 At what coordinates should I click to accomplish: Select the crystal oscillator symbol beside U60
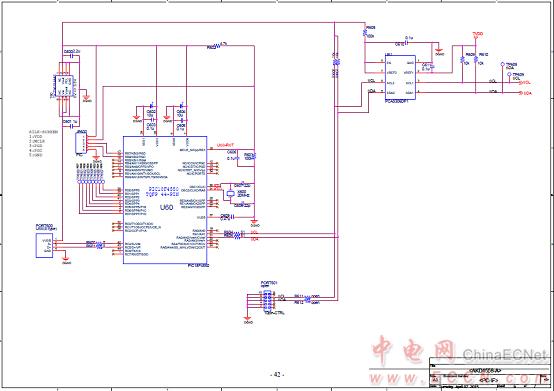point(231,194)
